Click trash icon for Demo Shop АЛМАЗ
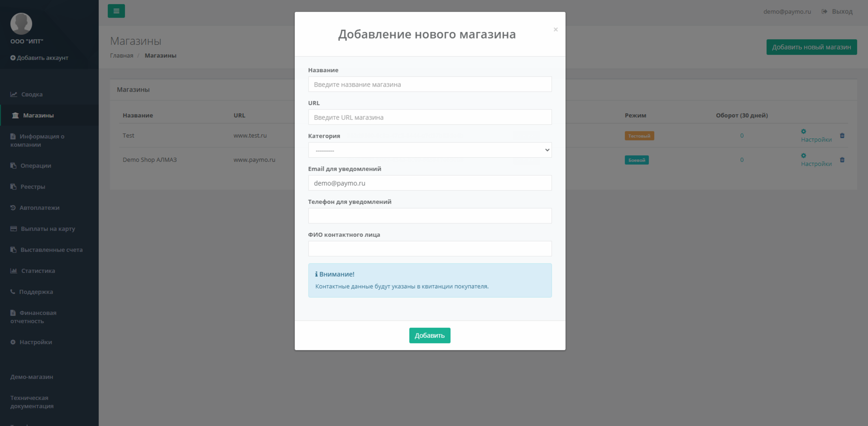The width and height of the screenshot is (868, 426). [842, 160]
